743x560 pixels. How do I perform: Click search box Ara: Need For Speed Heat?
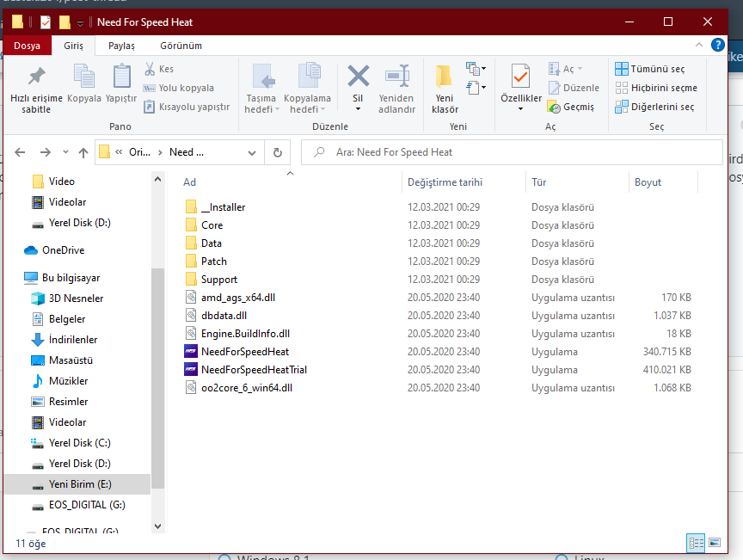coord(512,152)
